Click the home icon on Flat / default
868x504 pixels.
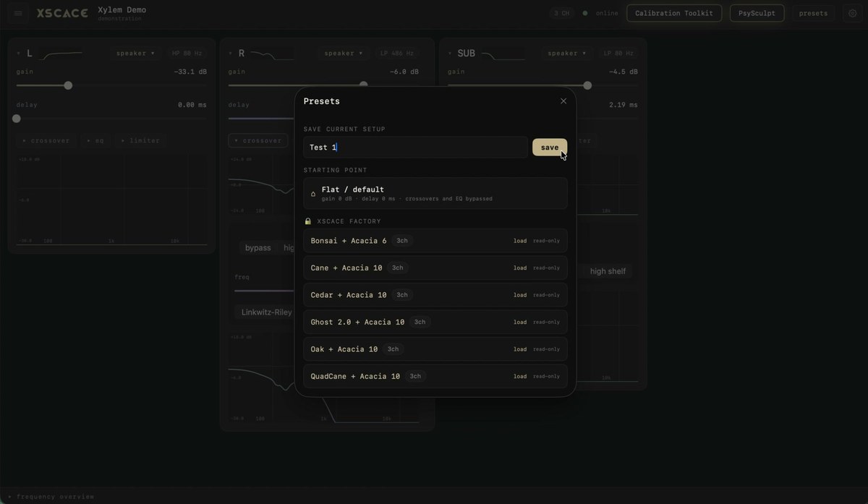[x=313, y=194]
